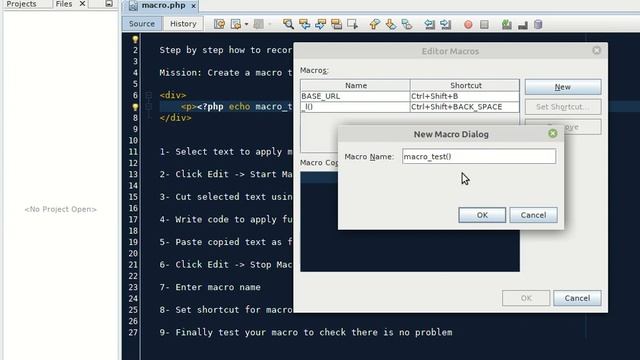Click the 'No Project Open' label
This screenshot has width=640, height=360.
60,209
